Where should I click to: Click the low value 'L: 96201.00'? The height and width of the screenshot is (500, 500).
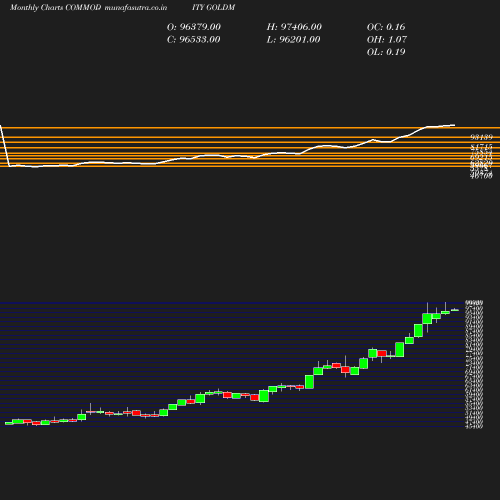point(293,39)
